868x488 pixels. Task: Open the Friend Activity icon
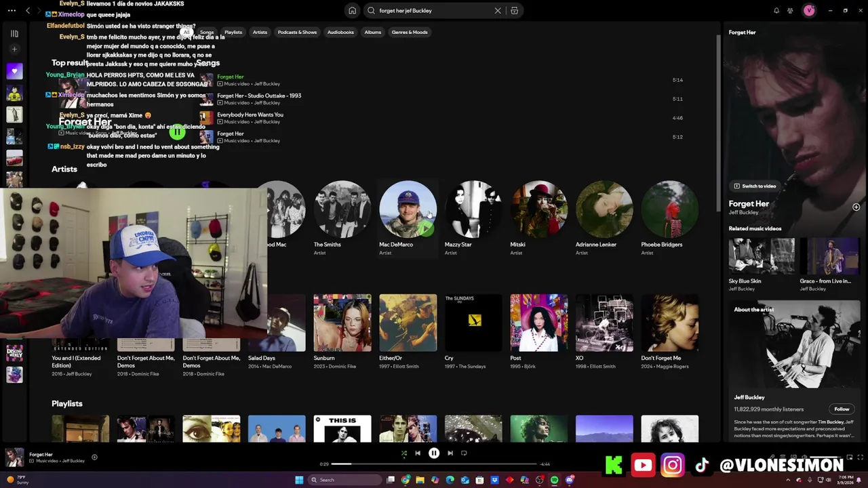click(x=790, y=11)
